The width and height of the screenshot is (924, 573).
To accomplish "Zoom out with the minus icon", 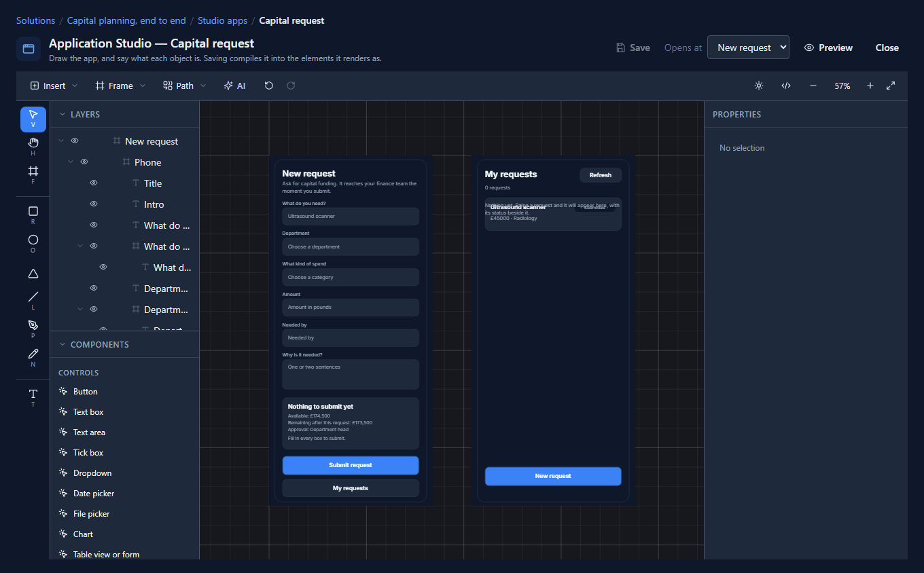I will 813,86.
